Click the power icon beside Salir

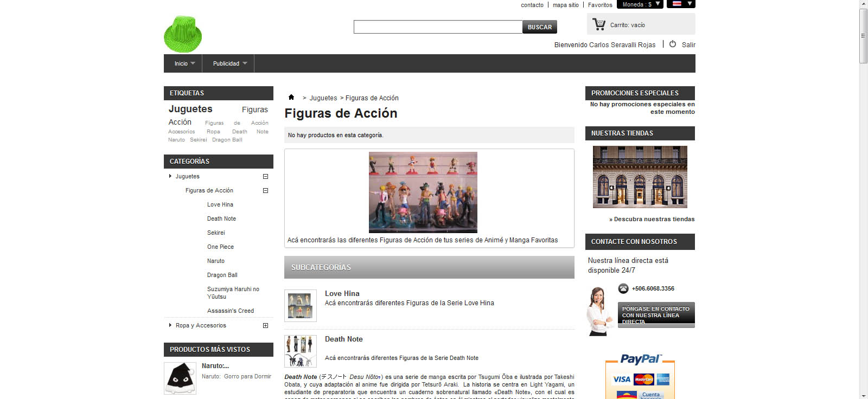tap(673, 44)
